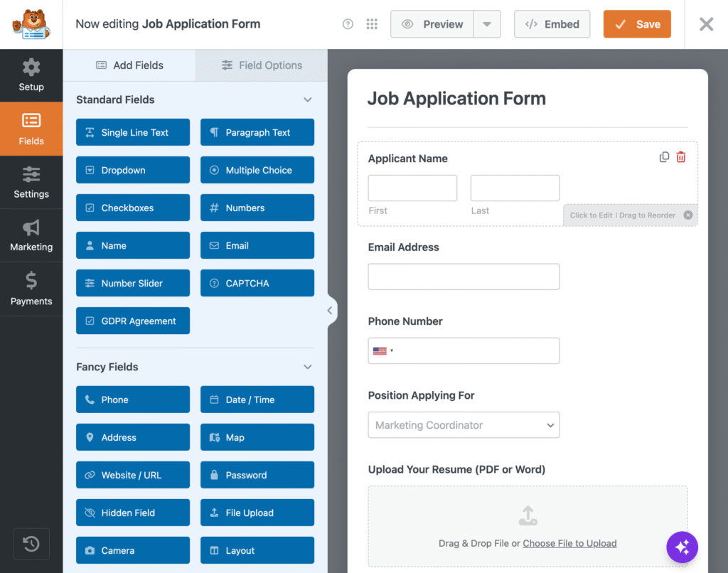Switch to the Field Options tab

262,65
